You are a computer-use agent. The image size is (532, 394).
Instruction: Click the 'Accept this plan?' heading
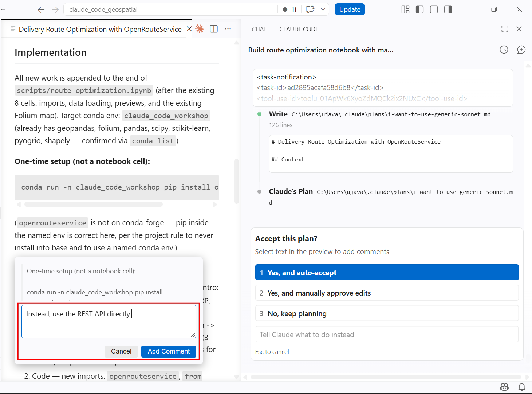[x=286, y=239]
